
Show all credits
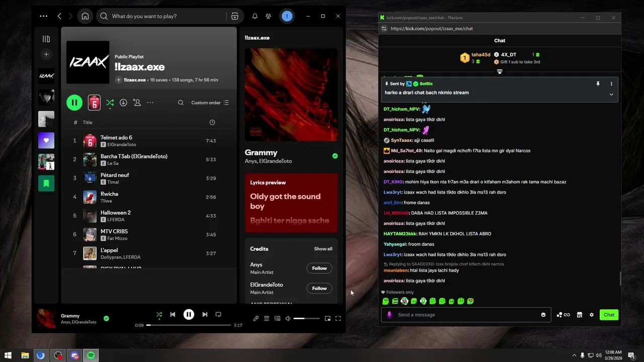tap(323, 249)
